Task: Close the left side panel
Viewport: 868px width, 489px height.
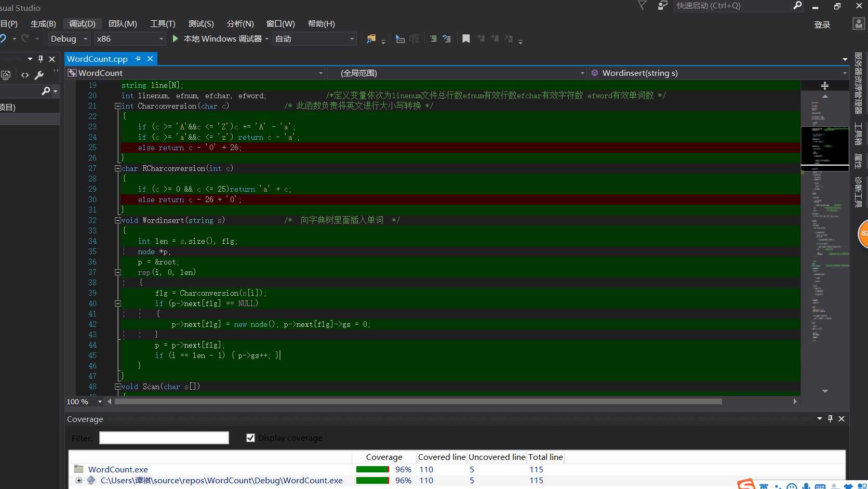Action: 52,59
